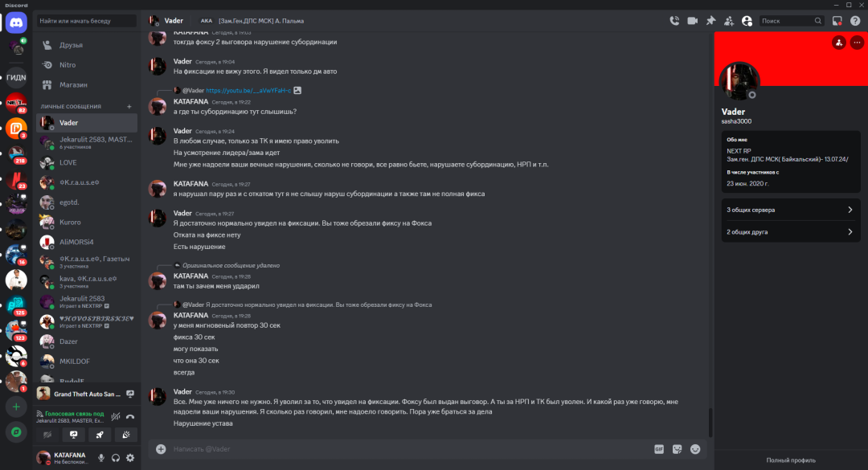
Task: Toggle microphone mute
Action: click(x=101, y=458)
